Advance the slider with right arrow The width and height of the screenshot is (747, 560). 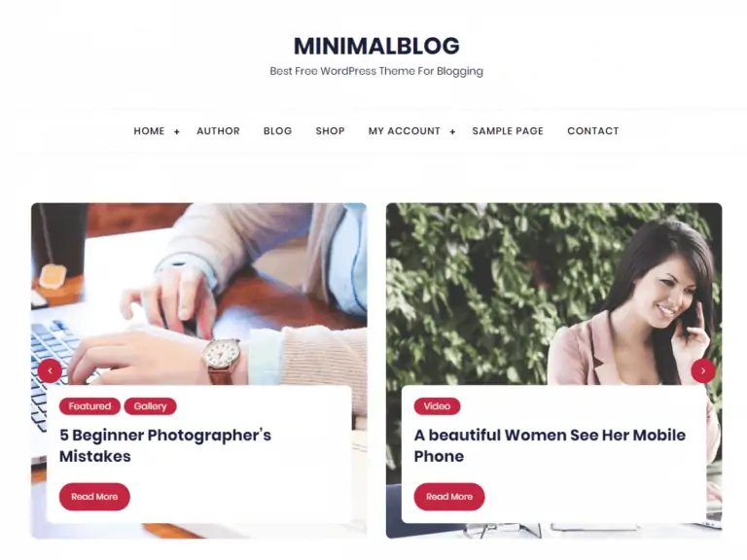703,370
